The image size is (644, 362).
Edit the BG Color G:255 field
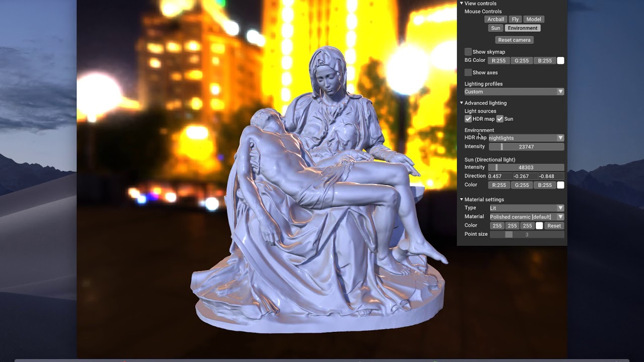522,61
